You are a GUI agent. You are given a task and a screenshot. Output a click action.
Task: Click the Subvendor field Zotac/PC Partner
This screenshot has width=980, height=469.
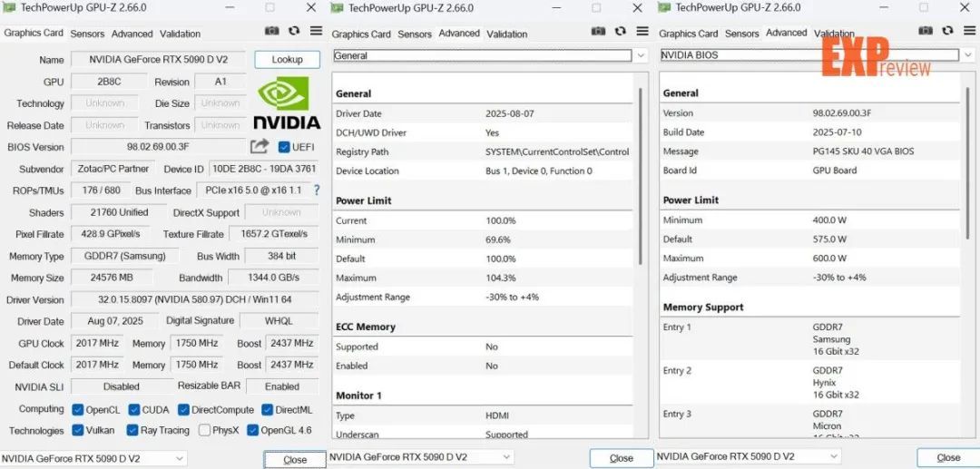coord(113,169)
